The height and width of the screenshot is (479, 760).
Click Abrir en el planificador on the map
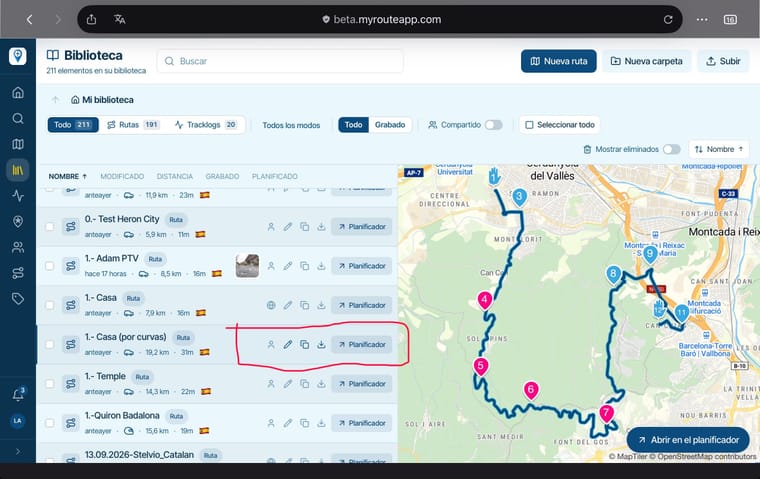pyautogui.click(x=688, y=440)
